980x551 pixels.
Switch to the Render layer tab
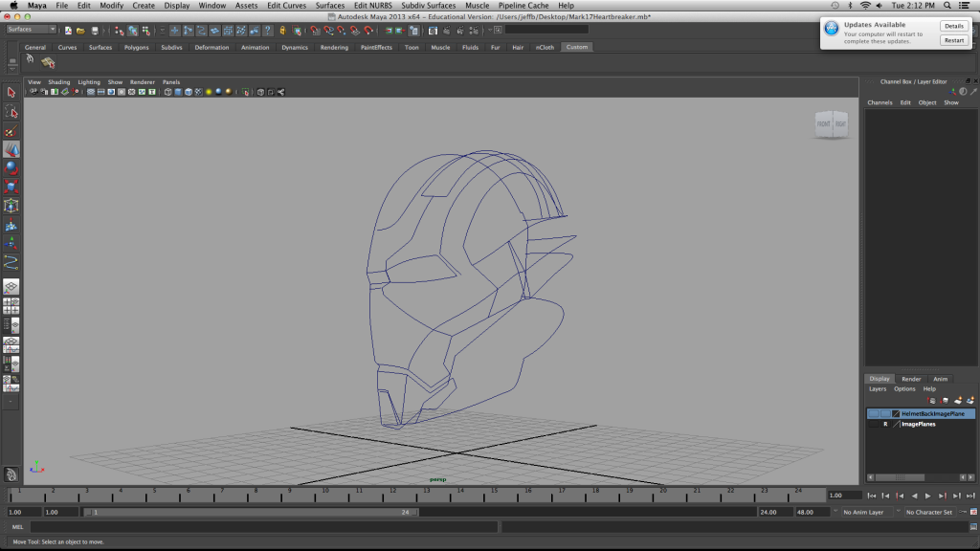(911, 379)
